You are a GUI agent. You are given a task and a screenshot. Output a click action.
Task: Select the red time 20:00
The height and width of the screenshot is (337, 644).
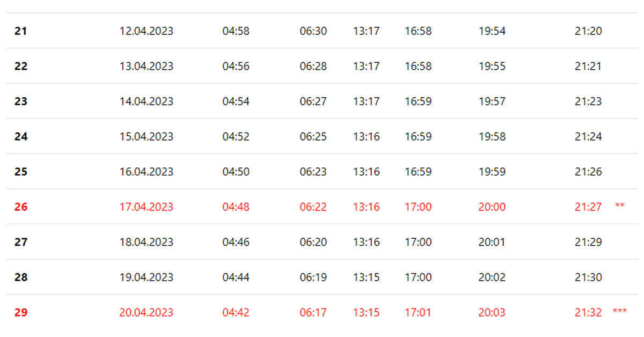[x=492, y=207]
